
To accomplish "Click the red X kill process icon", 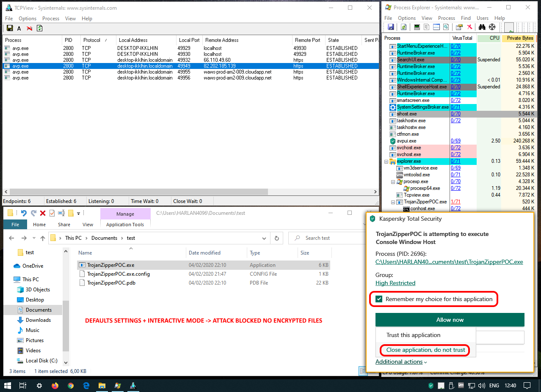I will (469, 27).
